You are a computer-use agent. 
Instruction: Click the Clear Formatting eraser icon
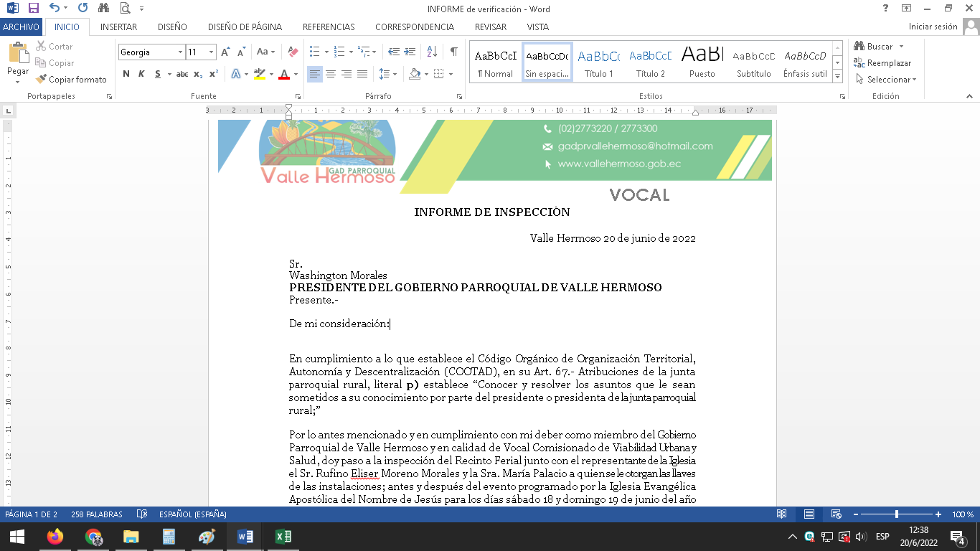click(x=293, y=52)
